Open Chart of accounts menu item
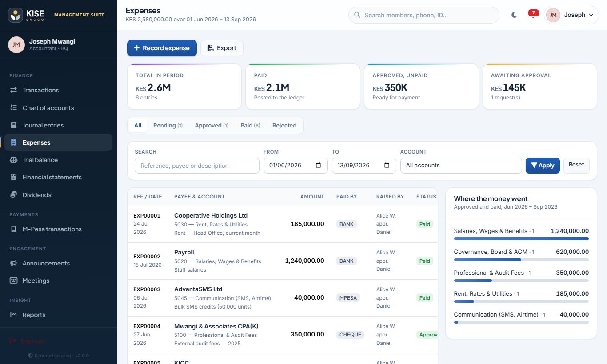607x364 pixels. point(58,108)
